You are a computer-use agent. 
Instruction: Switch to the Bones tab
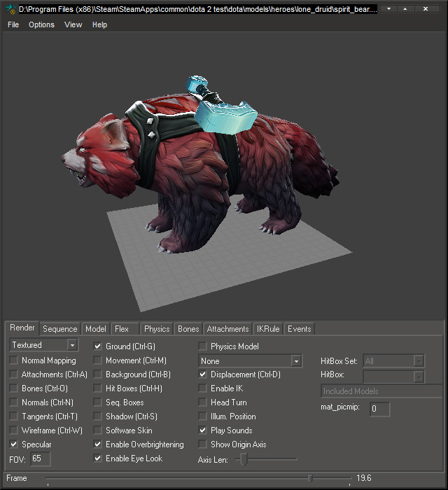pos(188,329)
